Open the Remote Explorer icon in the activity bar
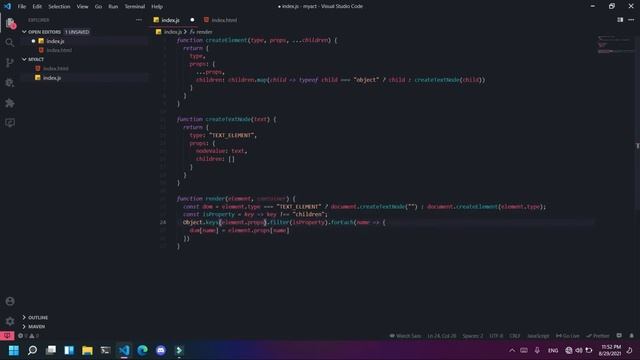Viewport: 640px width, 360px height. (x=10, y=122)
